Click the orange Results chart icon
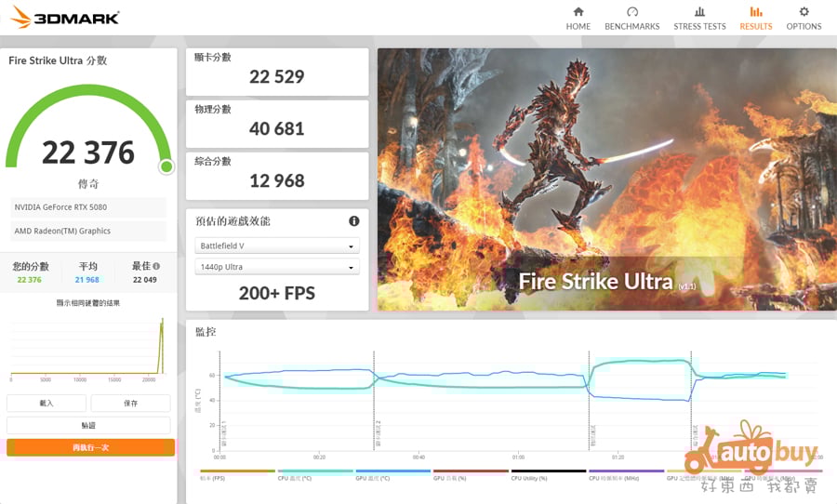 point(755,12)
